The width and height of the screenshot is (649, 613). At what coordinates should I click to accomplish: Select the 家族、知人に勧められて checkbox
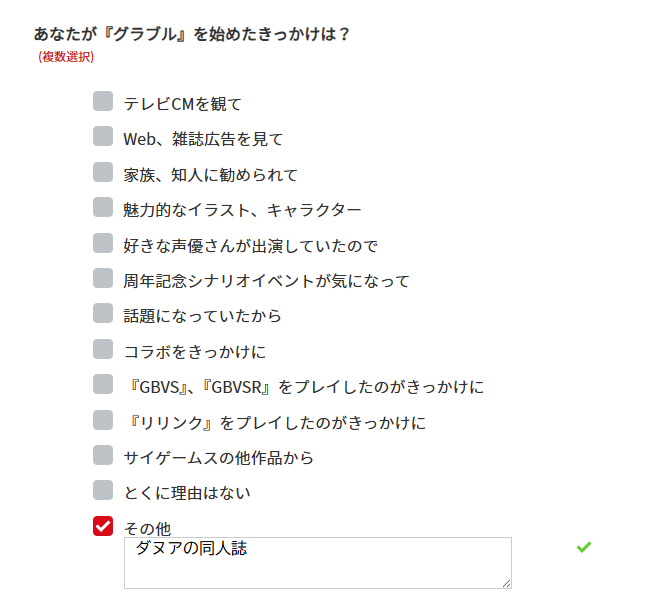pyautogui.click(x=103, y=173)
